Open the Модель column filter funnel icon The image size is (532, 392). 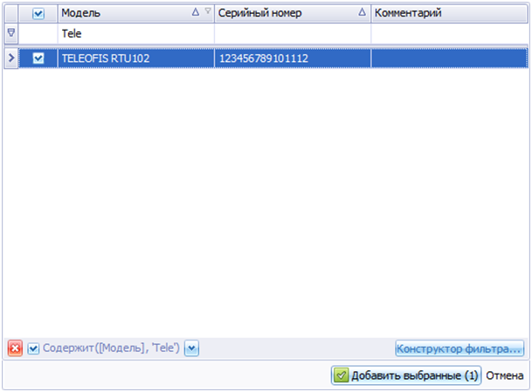coord(208,11)
